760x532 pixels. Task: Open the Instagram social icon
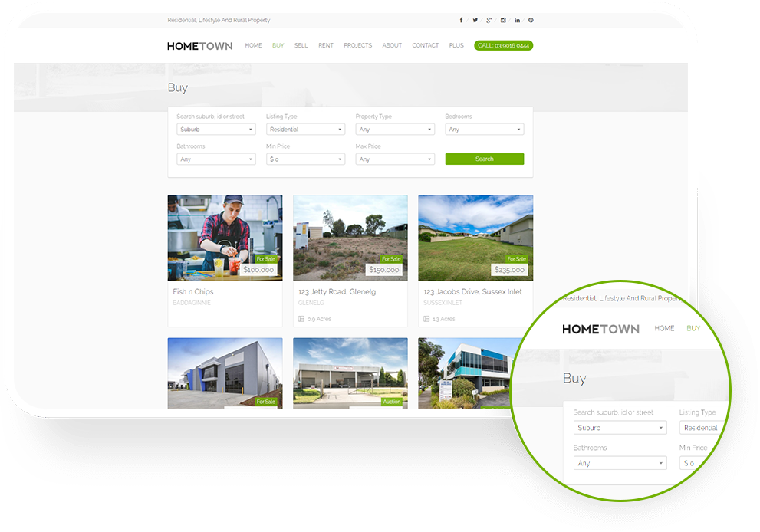(x=503, y=21)
